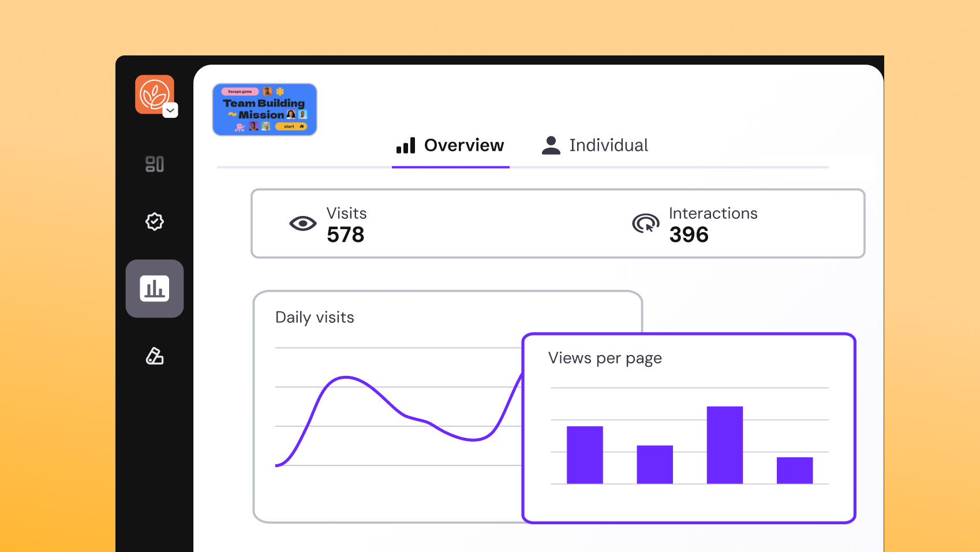Open the dashboard grid sidebar icon
Image resolution: width=980 pixels, height=552 pixels.
[x=155, y=164]
